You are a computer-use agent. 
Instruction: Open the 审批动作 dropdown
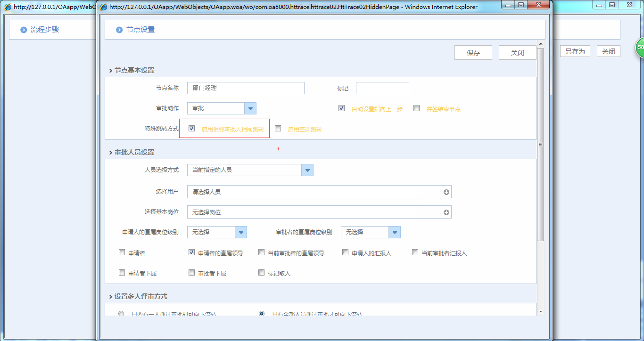250,108
